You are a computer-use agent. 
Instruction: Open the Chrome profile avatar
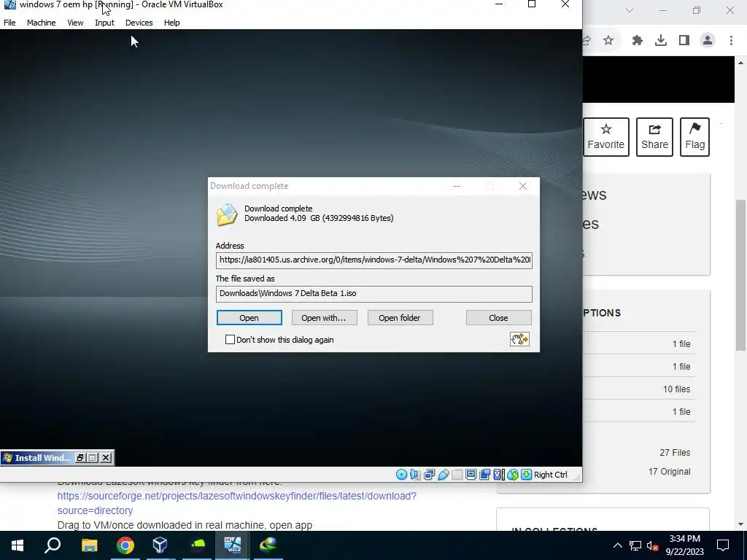[708, 41]
